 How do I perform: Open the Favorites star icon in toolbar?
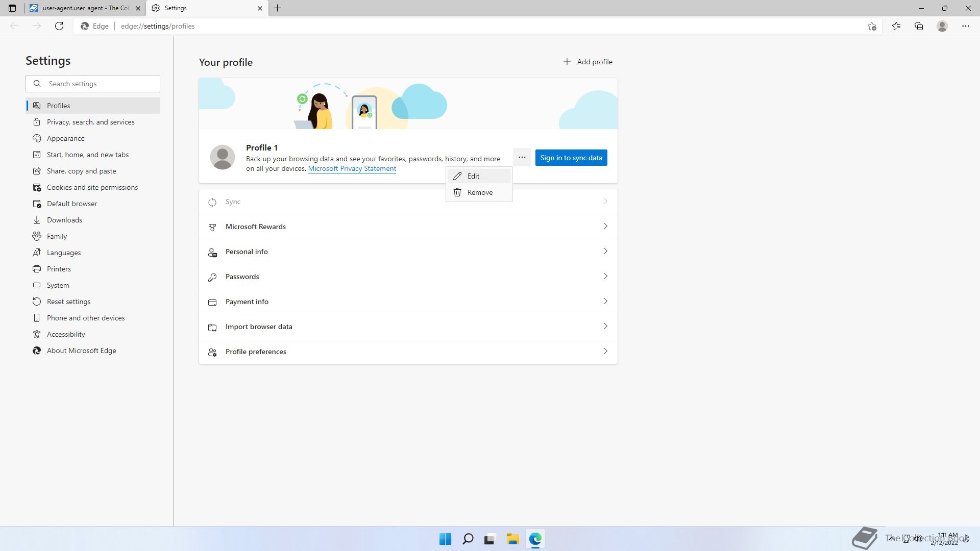(896, 26)
